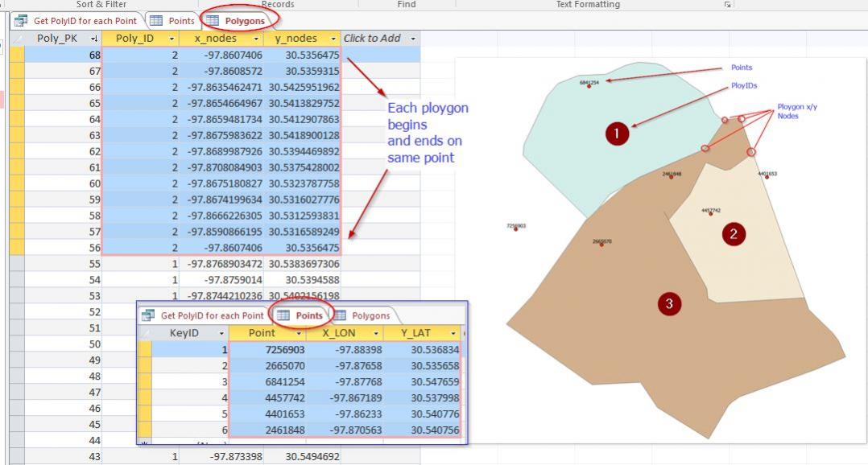Click the 7256903 point dot on the map
This screenshot has width=868, height=465.
[515, 229]
